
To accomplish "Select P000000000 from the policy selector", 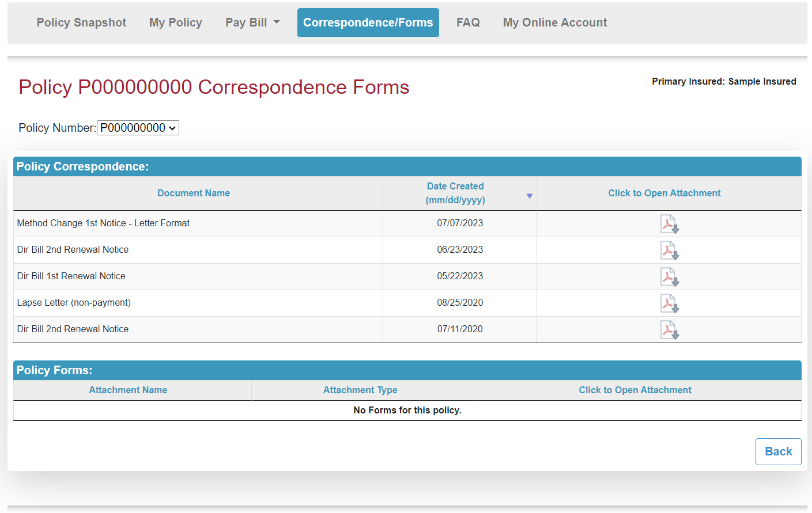I will (x=137, y=127).
